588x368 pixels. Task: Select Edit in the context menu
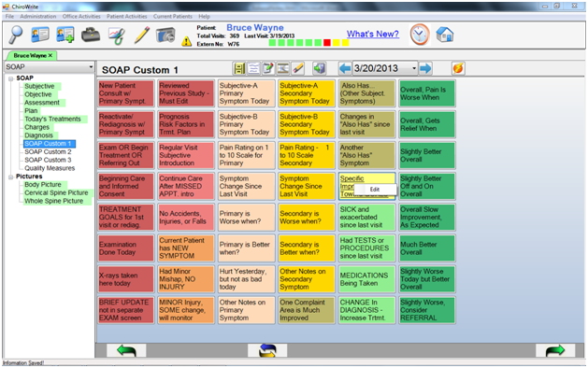[375, 190]
